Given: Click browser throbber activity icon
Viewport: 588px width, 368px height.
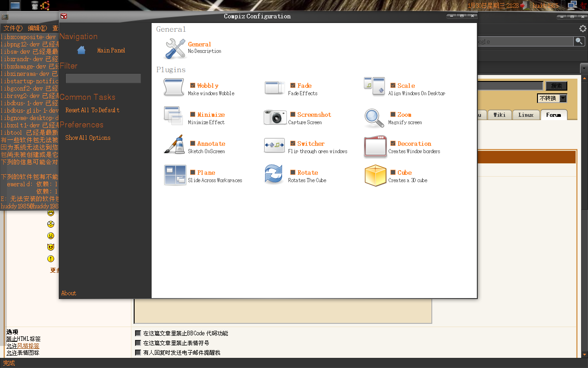Looking at the screenshot, I should pos(582,29).
